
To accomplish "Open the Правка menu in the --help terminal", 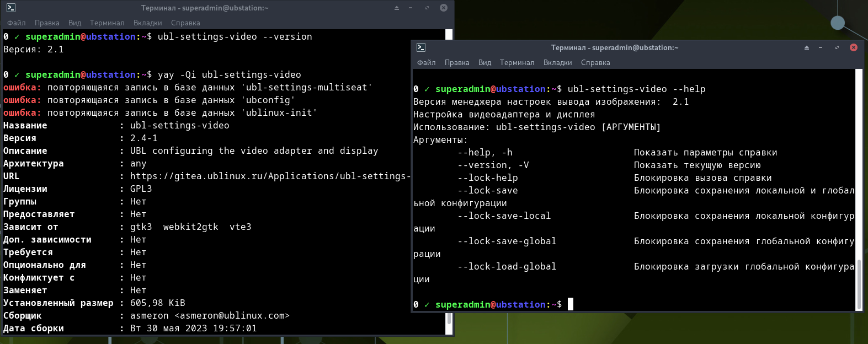I will 457,62.
